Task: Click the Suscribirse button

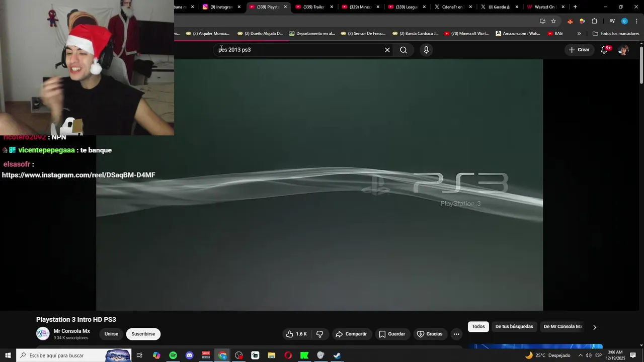Action: (x=143, y=334)
